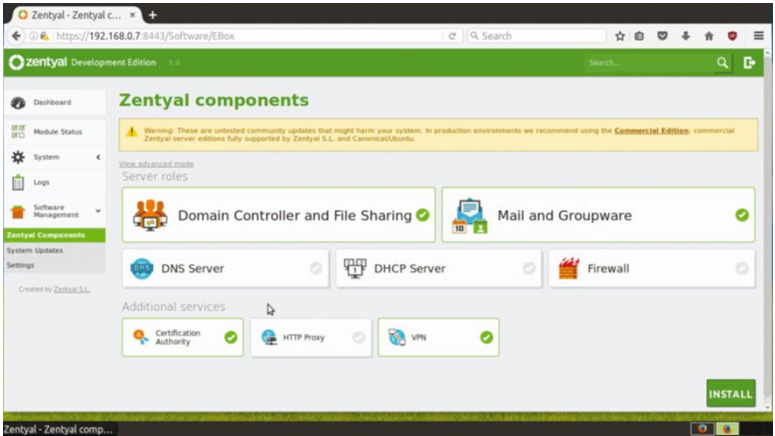The image size is (775, 436).
Task: Deselect Mail and Groupware checkmark
Action: tap(742, 215)
